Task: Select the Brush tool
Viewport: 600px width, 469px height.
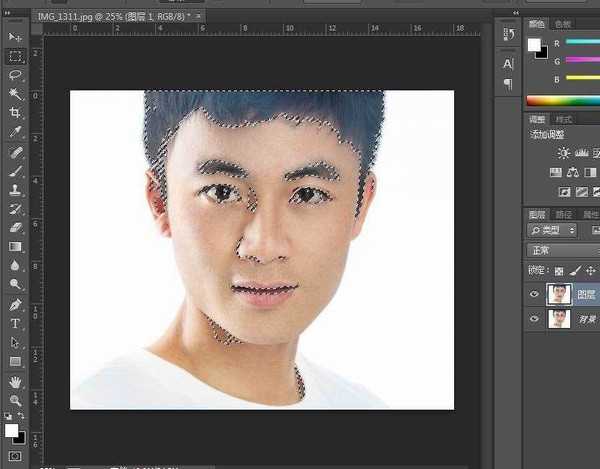Action: coord(15,171)
